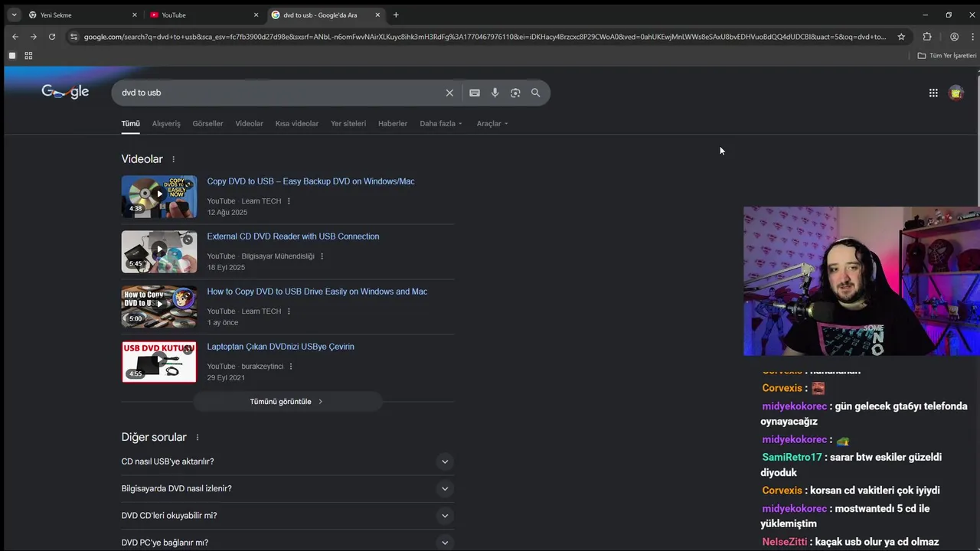Click the streamer webcam overlay
This screenshot has width=980, height=551.
[861, 281]
